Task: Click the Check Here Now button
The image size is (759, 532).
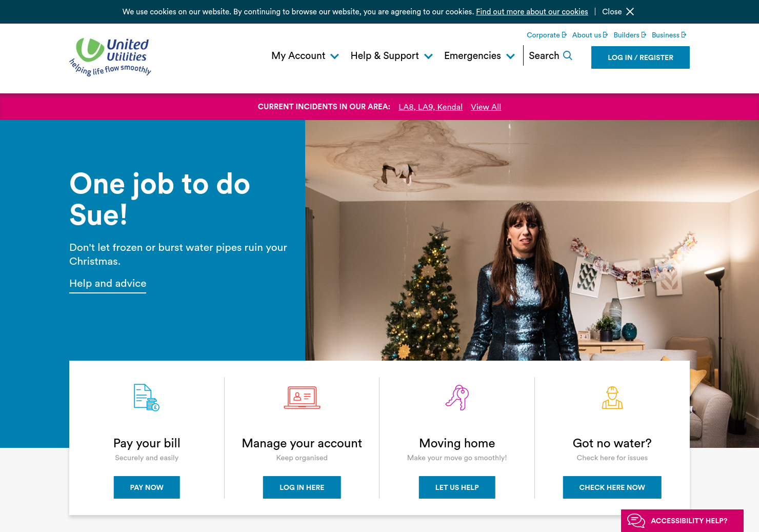Action: (612, 487)
